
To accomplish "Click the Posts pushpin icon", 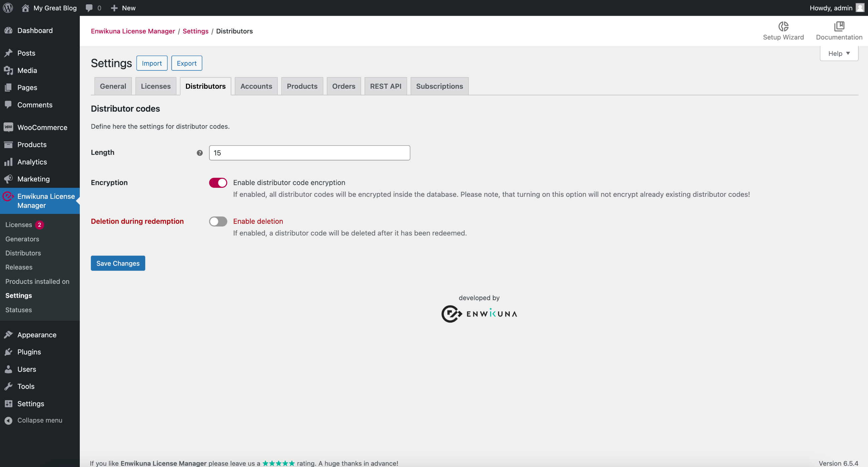I will coord(8,53).
